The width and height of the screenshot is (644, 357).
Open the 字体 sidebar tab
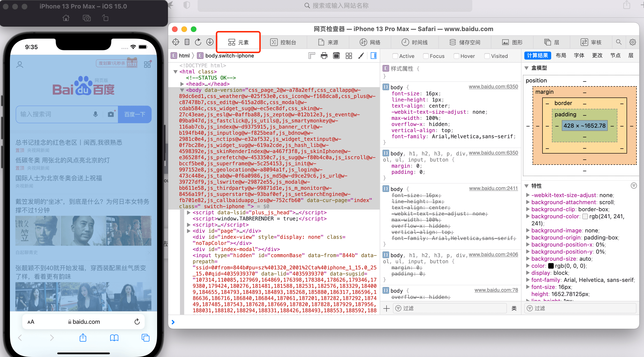tap(579, 56)
